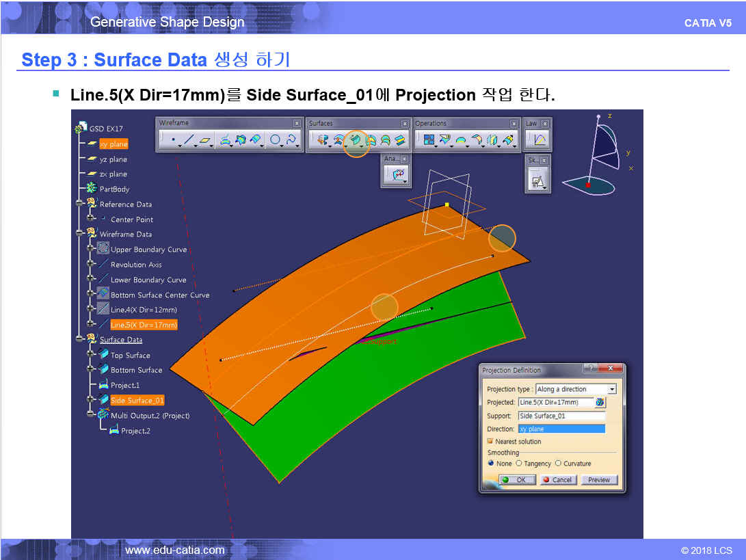The height and width of the screenshot is (560, 746).
Task: Click the Plane tool in Wireframe toolbar
Action: [206, 140]
